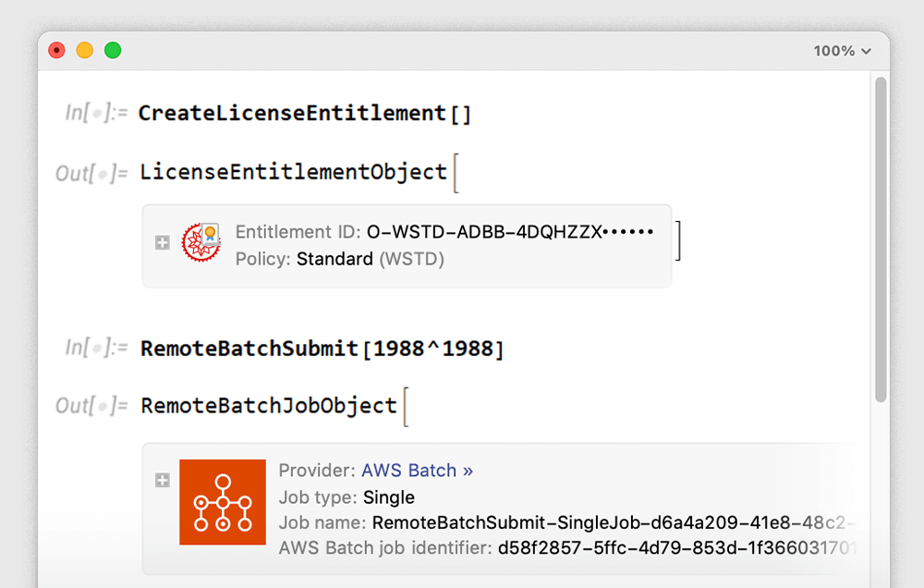924x588 pixels.
Task: Select the RemoteBatchJobObject output text
Action: [x=269, y=406]
